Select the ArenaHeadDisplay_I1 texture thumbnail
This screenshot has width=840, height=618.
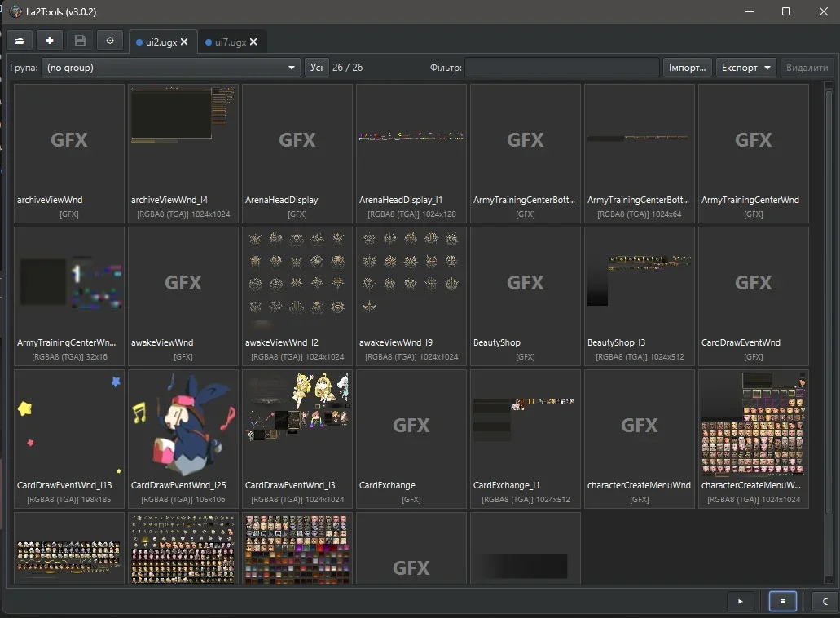[411, 153]
